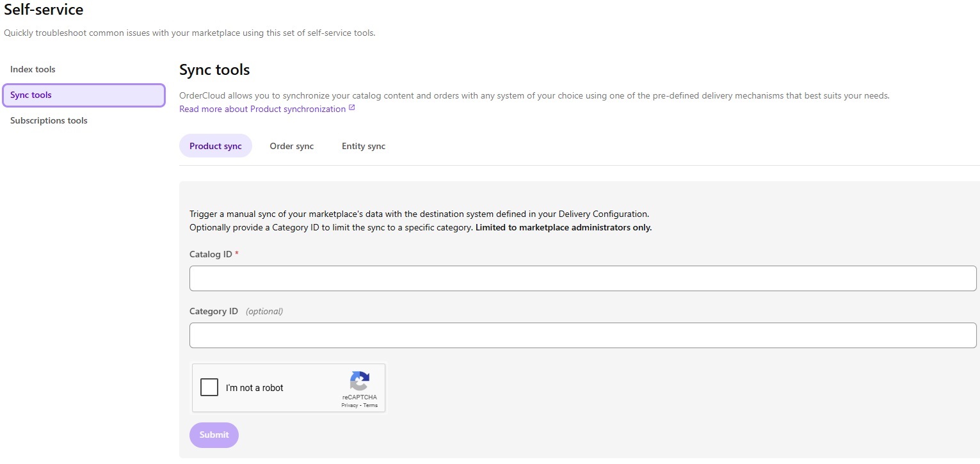Click the reCAPTCHA logo icon
Image resolution: width=980 pixels, height=464 pixels.
click(x=359, y=381)
